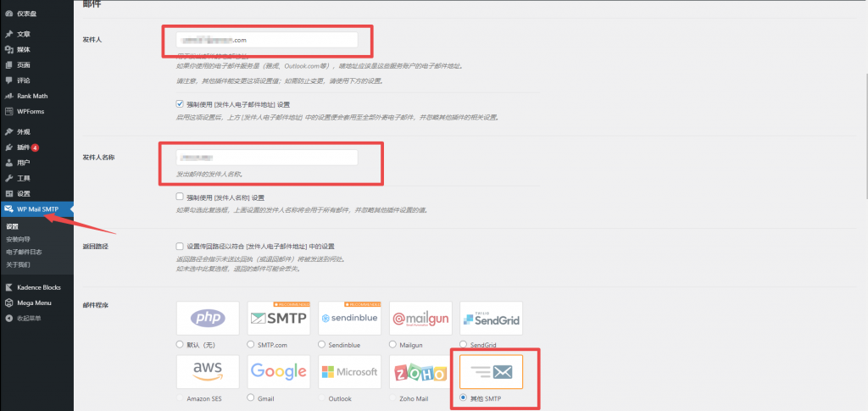Click the About Us (关于我们) submenu link

pyautogui.click(x=18, y=264)
